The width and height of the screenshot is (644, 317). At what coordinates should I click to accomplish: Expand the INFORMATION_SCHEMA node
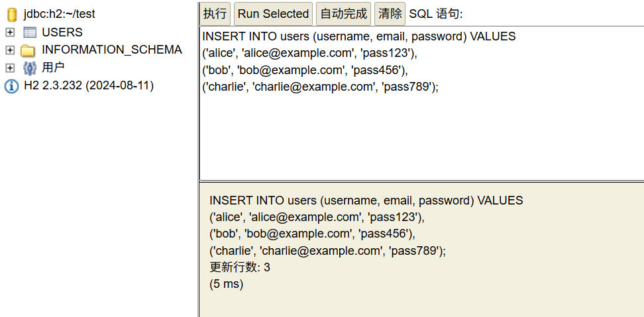point(10,50)
